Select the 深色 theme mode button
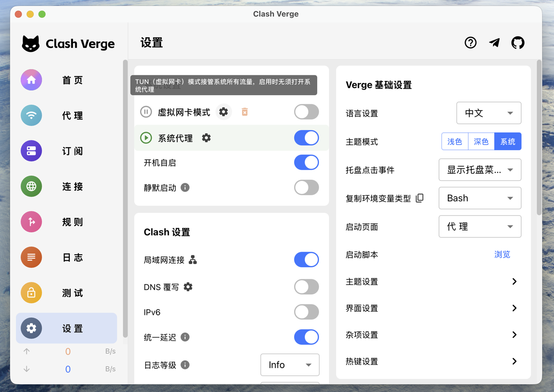This screenshot has width=554, height=392. (x=481, y=142)
